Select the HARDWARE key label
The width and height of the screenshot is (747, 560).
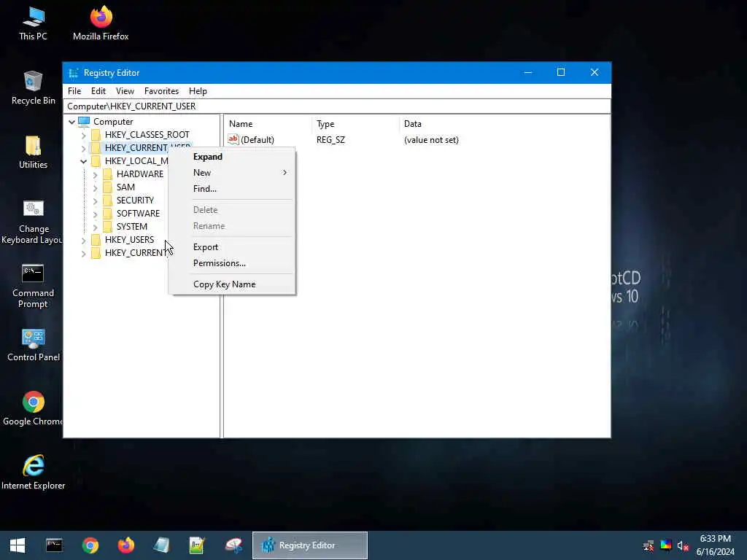point(139,174)
